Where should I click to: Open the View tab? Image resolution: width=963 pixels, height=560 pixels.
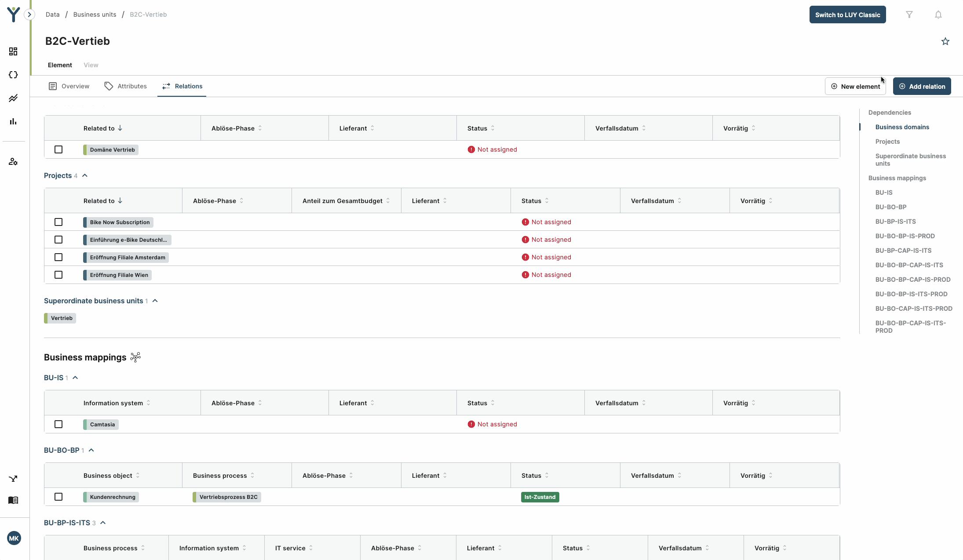(91, 65)
